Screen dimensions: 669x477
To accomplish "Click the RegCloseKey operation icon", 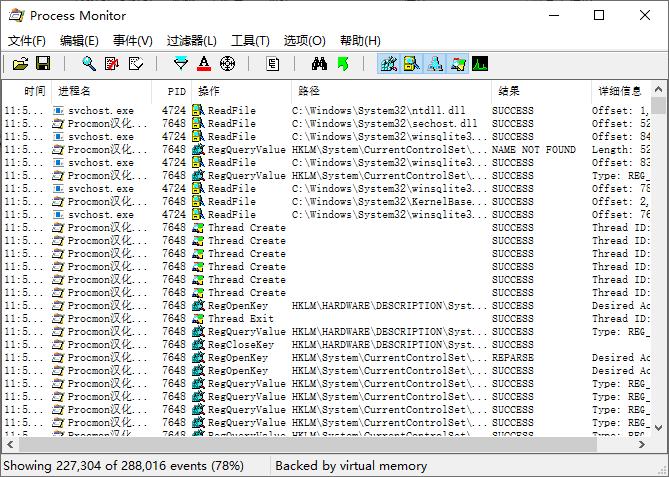I will (x=198, y=345).
